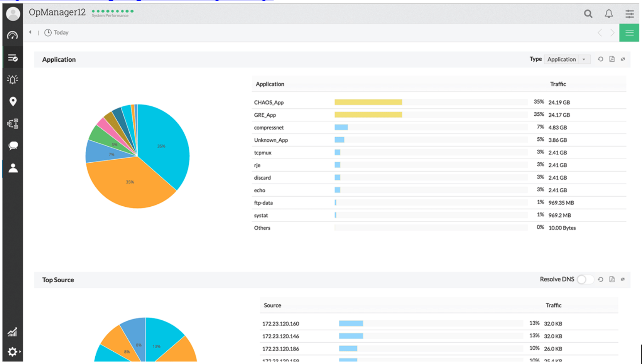
Task: Open the chat support icon in sidebar
Action: (x=12, y=146)
